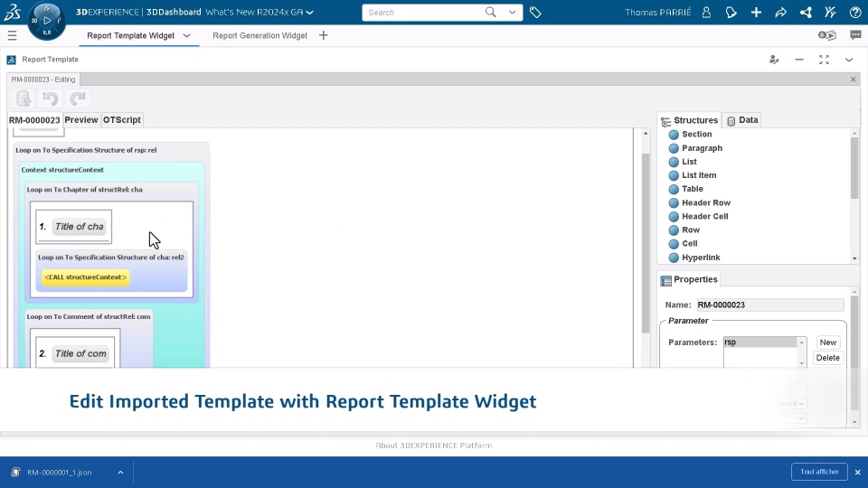Open the dashboard name dropdown chevron

coord(310,12)
